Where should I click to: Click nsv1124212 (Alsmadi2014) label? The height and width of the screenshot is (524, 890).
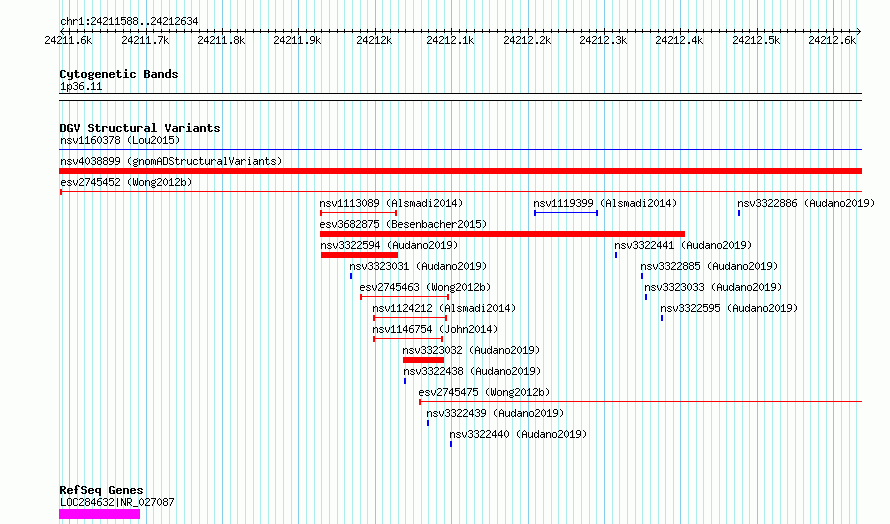click(x=444, y=308)
